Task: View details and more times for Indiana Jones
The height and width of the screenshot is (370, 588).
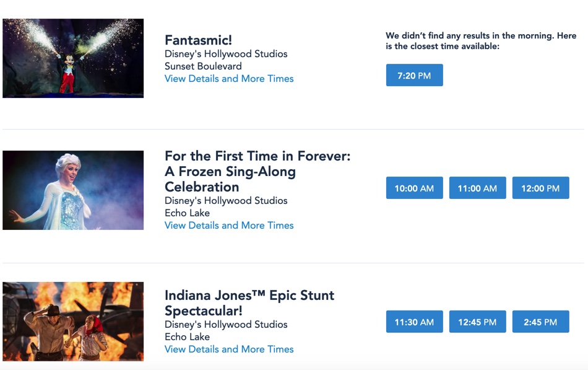Action: coord(229,350)
